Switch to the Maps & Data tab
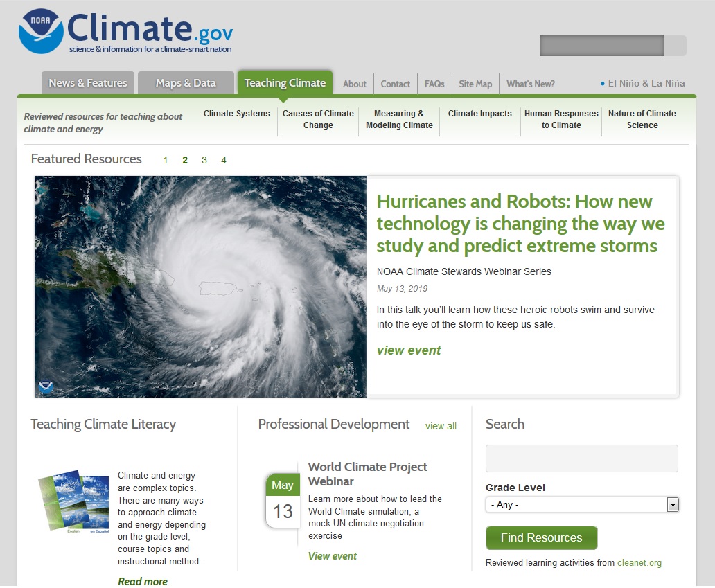Image resolution: width=715 pixels, height=588 pixels. tap(186, 82)
